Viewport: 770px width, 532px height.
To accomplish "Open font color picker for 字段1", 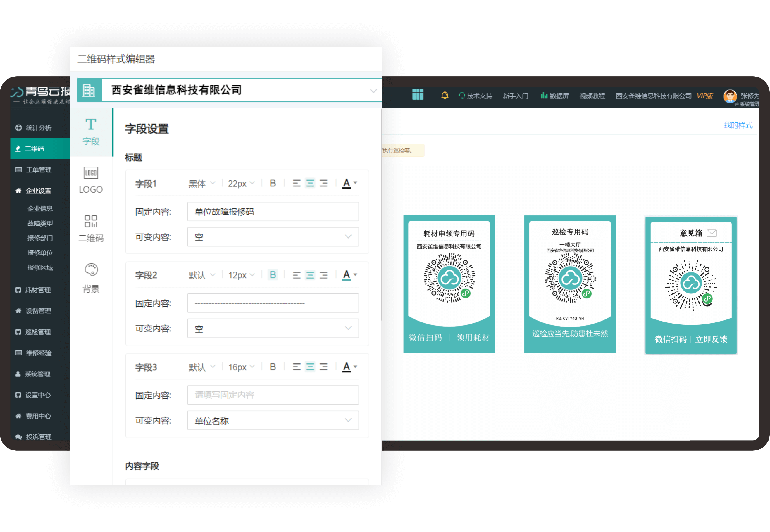I will pyautogui.click(x=349, y=183).
